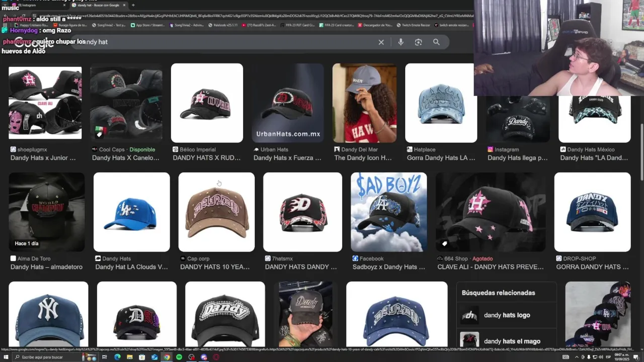644x362 pixels.
Task: Click the 'DANDY HATS 10 YEA...' result link
Action: pos(215,267)
